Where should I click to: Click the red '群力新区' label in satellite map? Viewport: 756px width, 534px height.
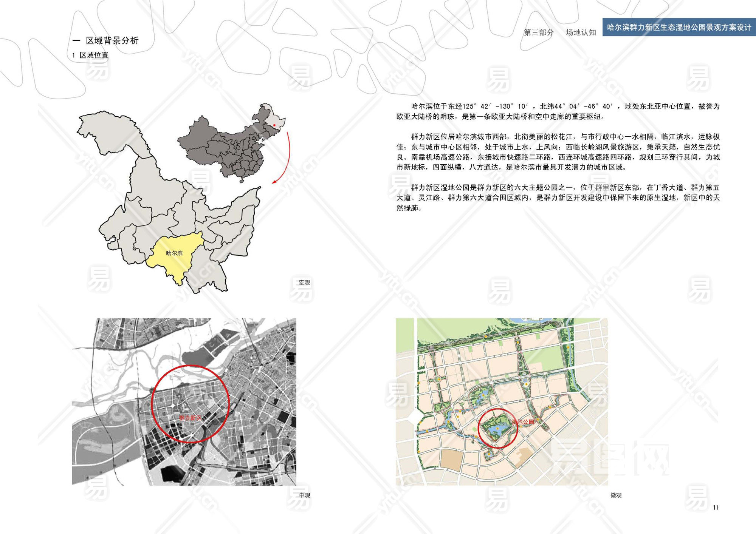click(x=190, y=418)
